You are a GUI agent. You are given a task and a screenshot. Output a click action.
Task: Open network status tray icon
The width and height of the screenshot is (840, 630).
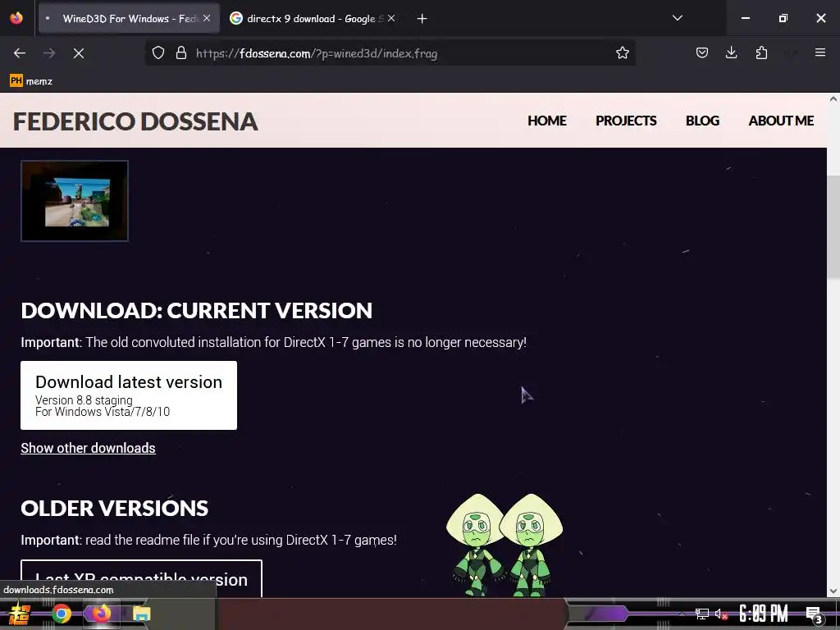click(x=702, y=614)
